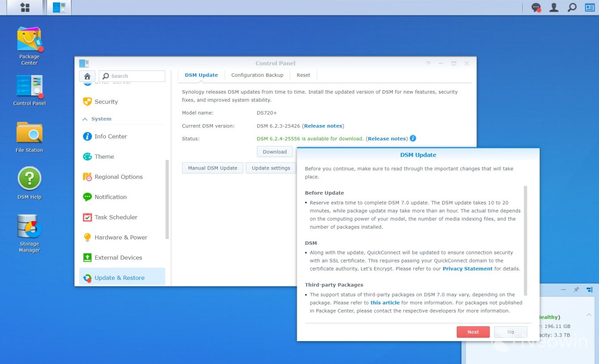This screenshot has height=364, width=599.
Task: Open the 'this article' link
Action: tap(385, 303)
